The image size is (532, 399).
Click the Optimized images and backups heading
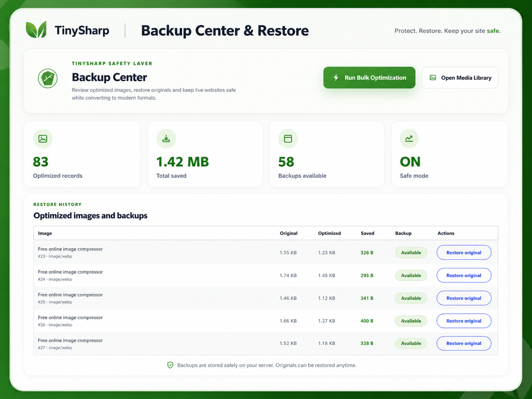[90, 216]
